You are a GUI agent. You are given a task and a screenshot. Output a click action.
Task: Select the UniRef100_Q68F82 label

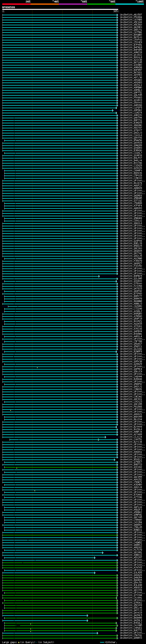pos(131,291)
